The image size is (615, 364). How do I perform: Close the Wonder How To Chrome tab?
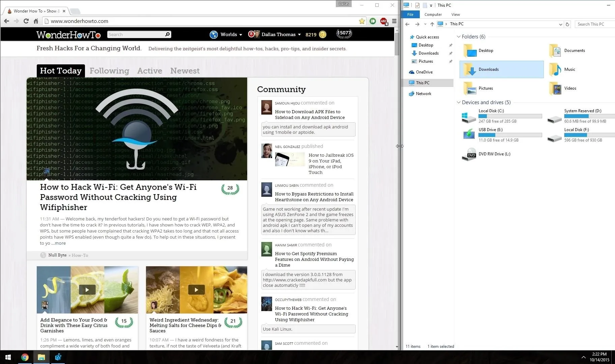(x=64, y=11)
